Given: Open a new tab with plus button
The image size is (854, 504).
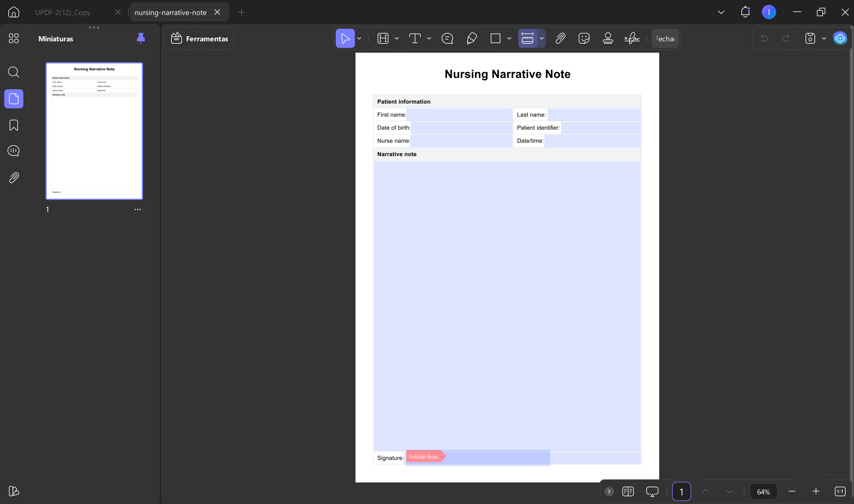Looking at the screenshot, I should pyautogui.click(x=241, y=12).
